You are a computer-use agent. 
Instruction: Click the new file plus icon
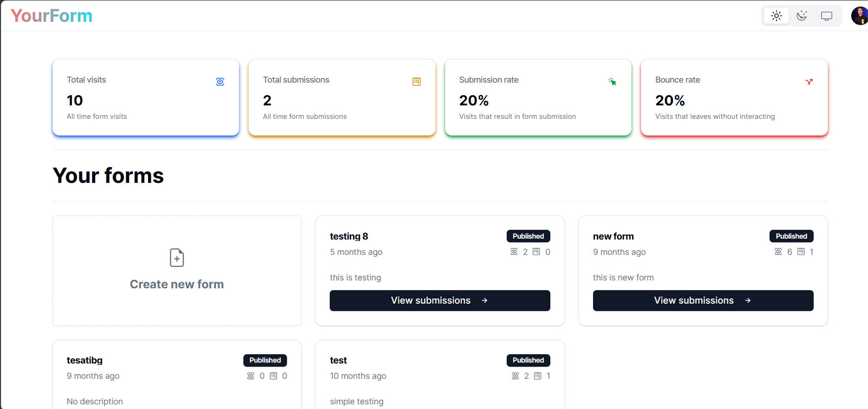tap(177, 258)
